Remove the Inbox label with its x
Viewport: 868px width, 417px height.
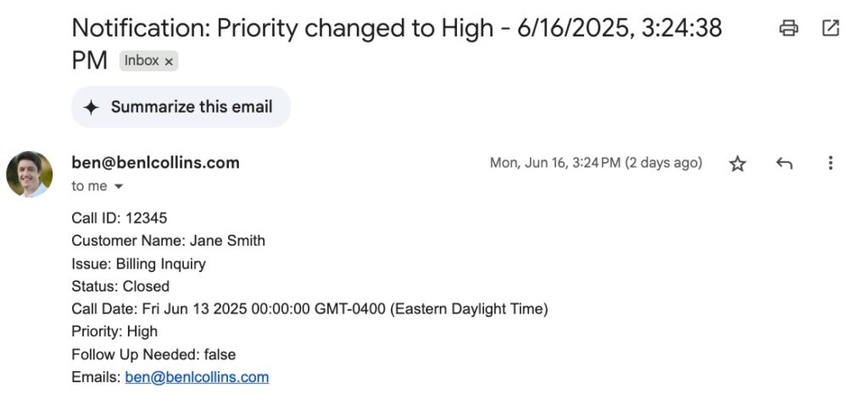[169, 61]
